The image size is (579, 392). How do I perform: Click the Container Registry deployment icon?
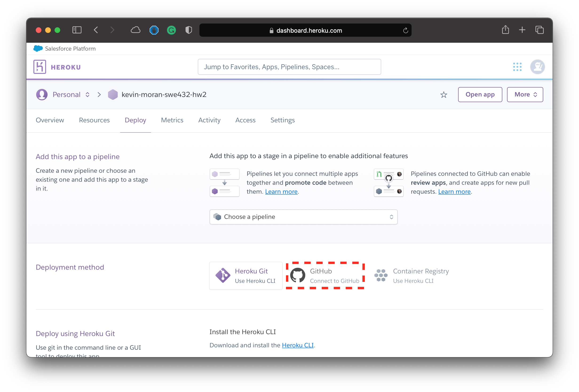click(x=381, y=275)
